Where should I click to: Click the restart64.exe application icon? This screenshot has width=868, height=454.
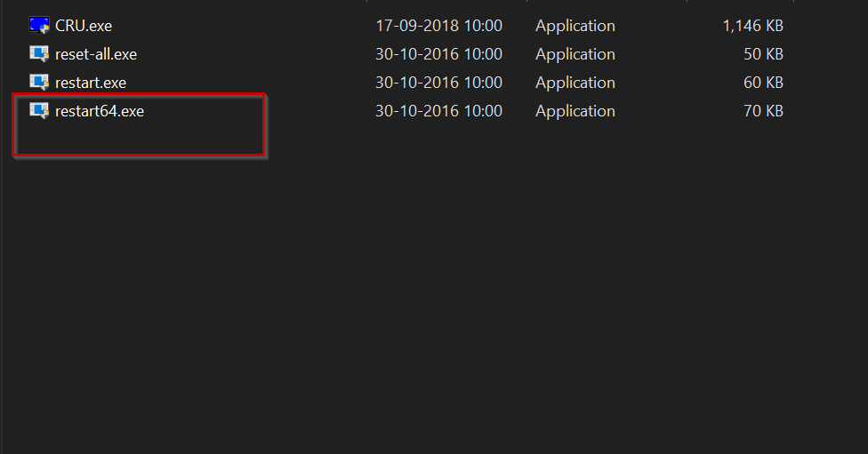tap(39, 110)
